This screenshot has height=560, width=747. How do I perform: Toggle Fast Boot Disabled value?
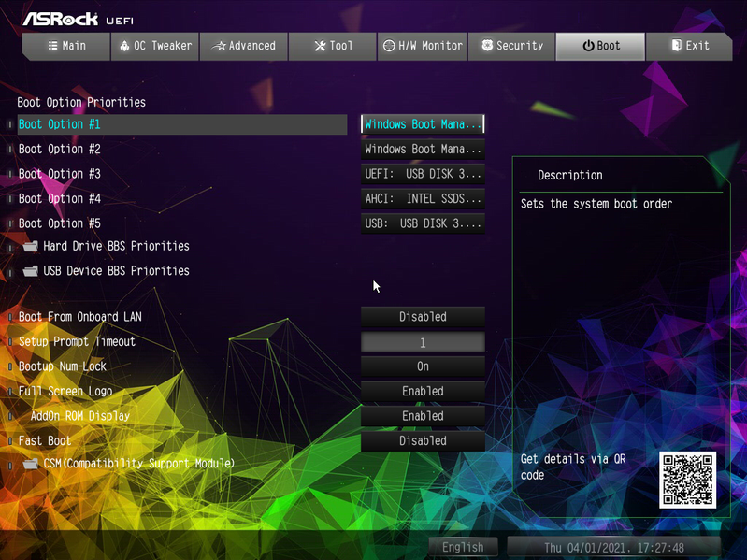(423, 440)
